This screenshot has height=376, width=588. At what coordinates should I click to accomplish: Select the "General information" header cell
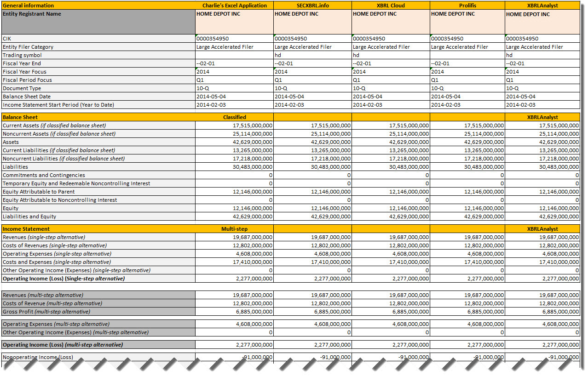coord(98,6)
